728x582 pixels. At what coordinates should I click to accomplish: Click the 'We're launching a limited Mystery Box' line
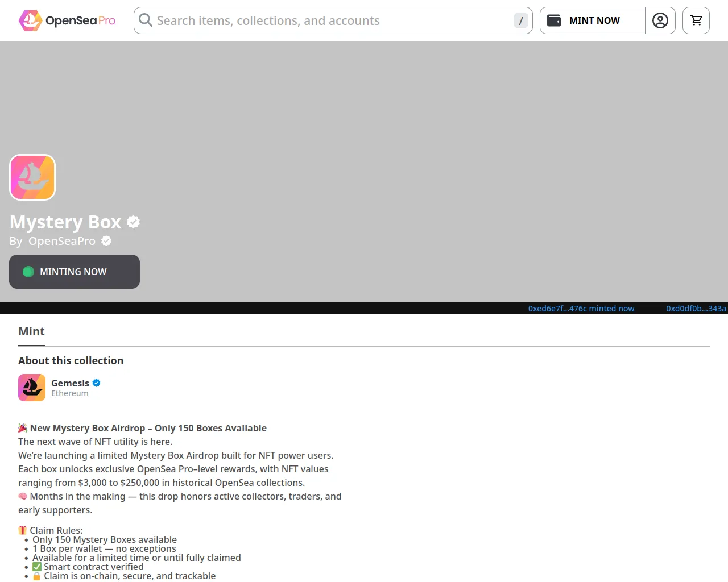(176, 455)
